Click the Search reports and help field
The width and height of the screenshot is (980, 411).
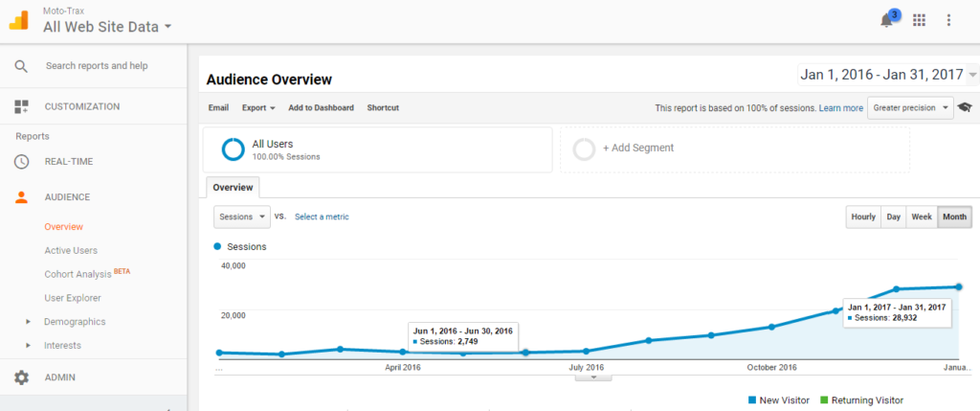[97, 66]
